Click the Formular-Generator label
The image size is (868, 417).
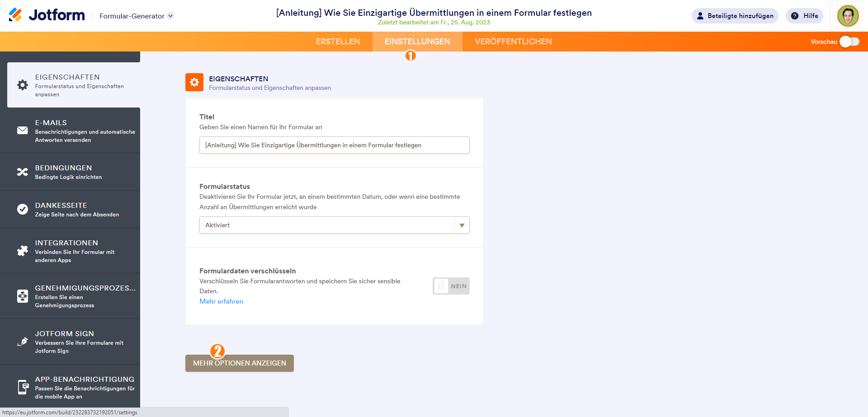pyautogui.click(x=132, y=16)
